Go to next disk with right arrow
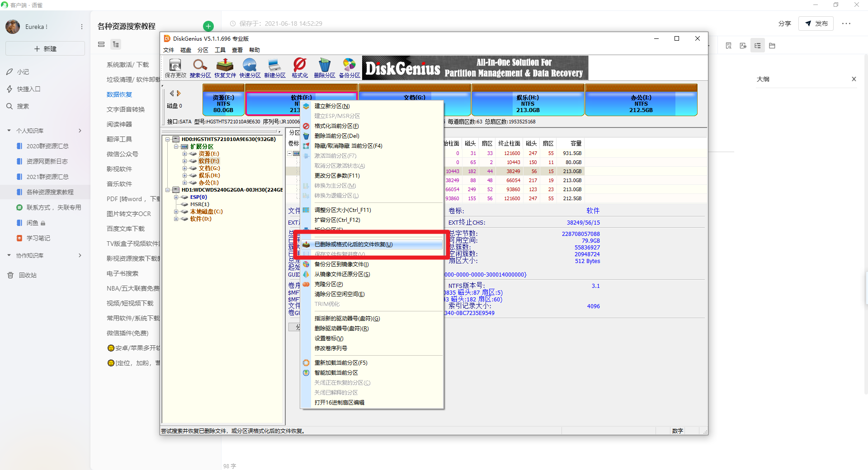 [179, 94]
